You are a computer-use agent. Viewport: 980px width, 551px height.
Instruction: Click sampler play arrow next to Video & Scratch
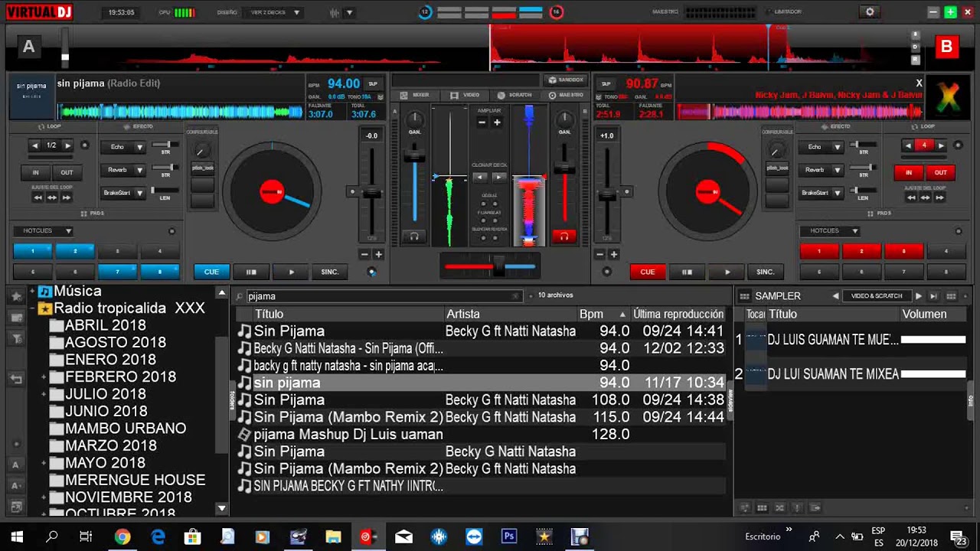coord(918,296)
